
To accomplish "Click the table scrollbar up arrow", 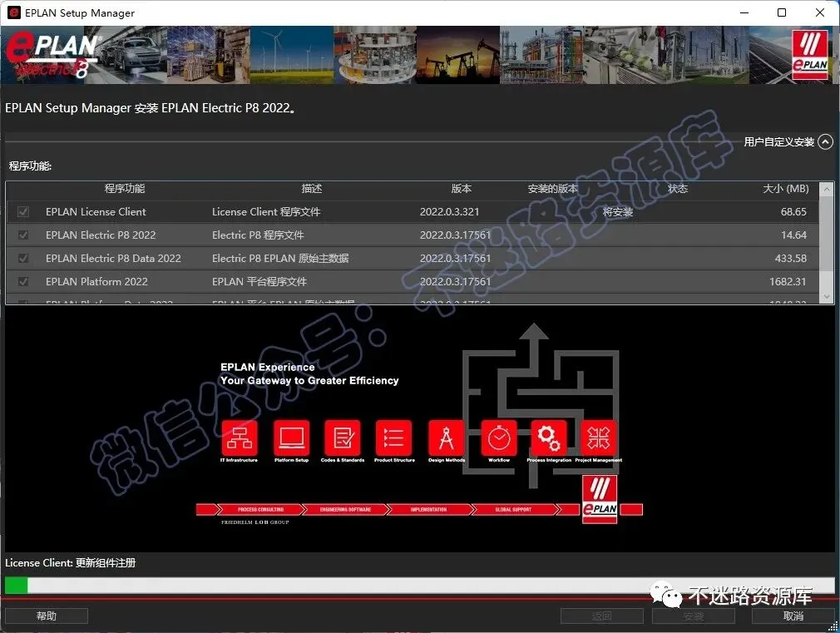I will point(827,189).
